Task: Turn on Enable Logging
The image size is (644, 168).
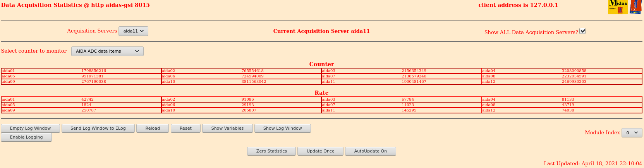Action: tap(26, 137)
